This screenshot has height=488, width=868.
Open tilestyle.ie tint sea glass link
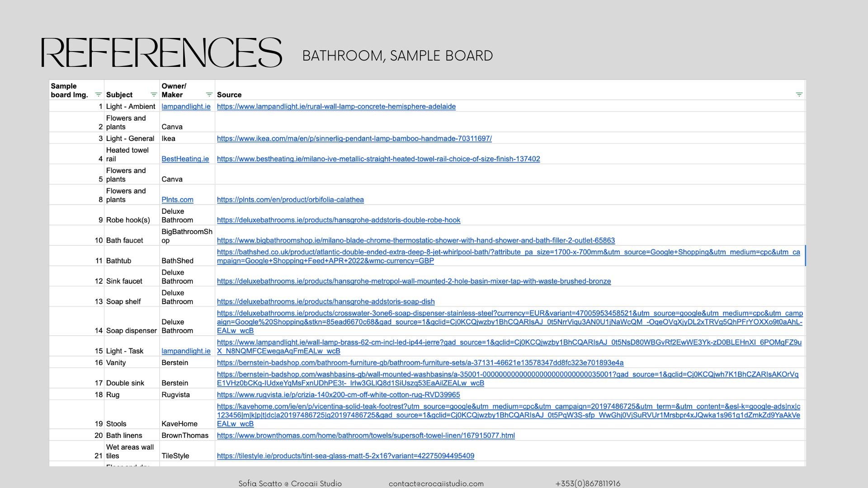pos(345,456)
